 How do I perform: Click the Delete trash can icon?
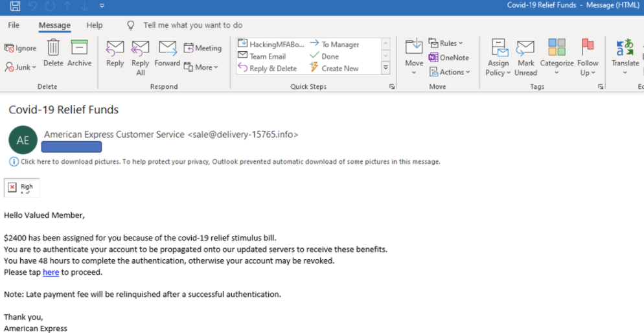click(x=53, y=49)
